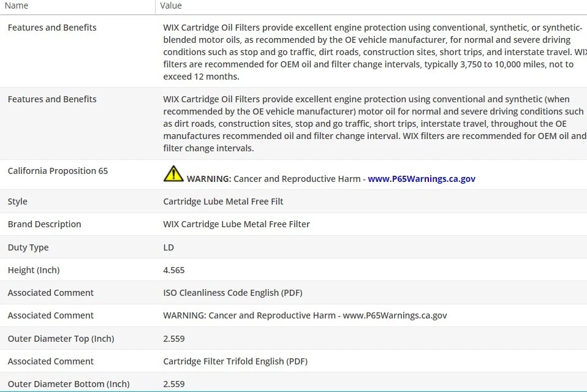The width and height of the screenshot is (587, 392).
Task: Click the Associated Comment label for Cancer warning
Action: 50,315
